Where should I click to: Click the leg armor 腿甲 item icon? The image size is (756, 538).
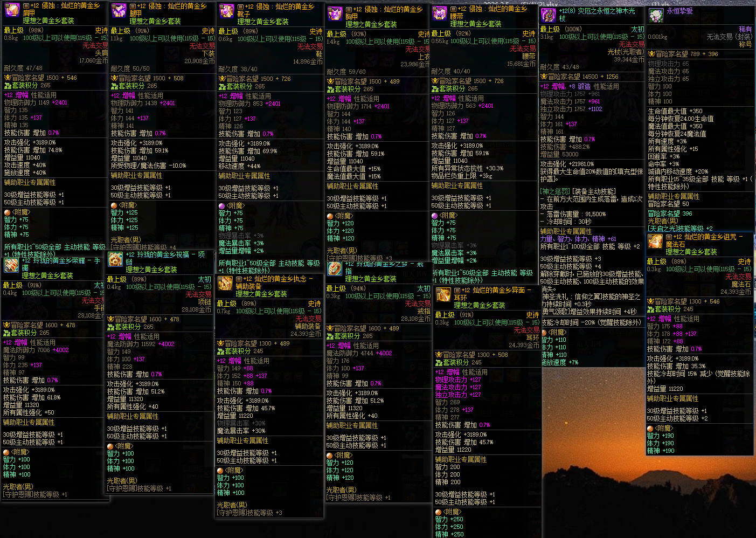click(119, 11)
